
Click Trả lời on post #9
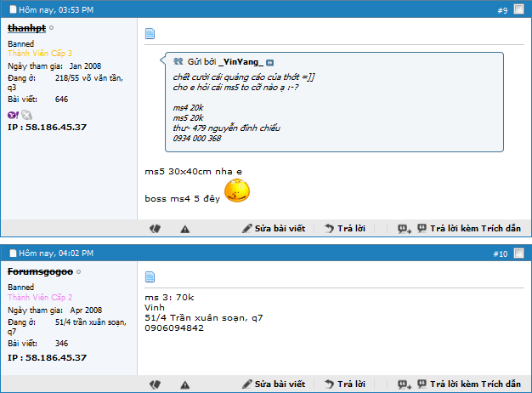pyautogui.click(x=345, y=229)
